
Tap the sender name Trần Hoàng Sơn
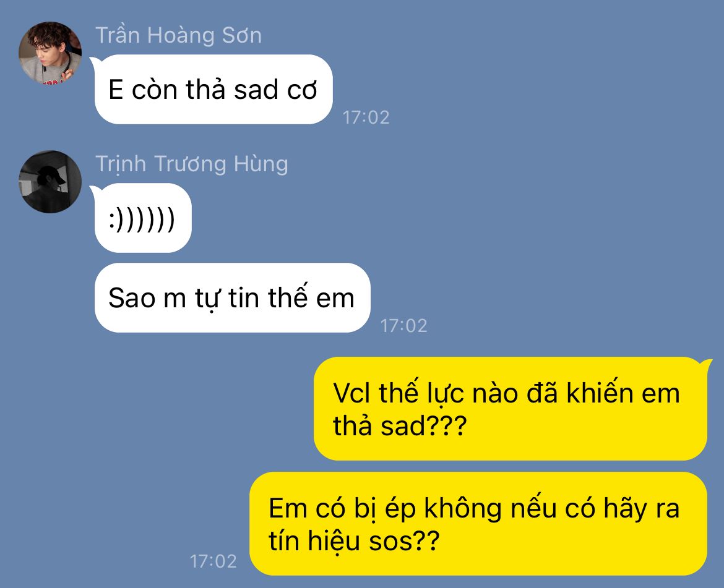click(x=178, y=35)
